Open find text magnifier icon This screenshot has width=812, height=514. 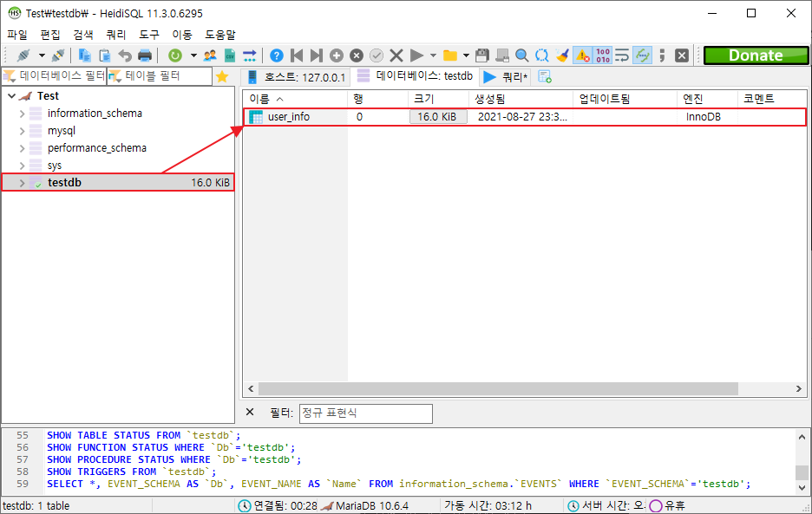522,55
